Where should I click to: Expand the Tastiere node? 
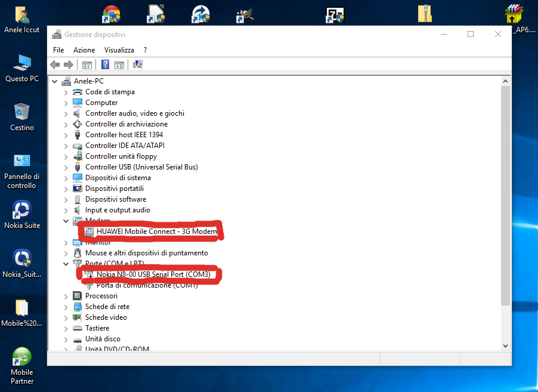[x=66, y=329]
